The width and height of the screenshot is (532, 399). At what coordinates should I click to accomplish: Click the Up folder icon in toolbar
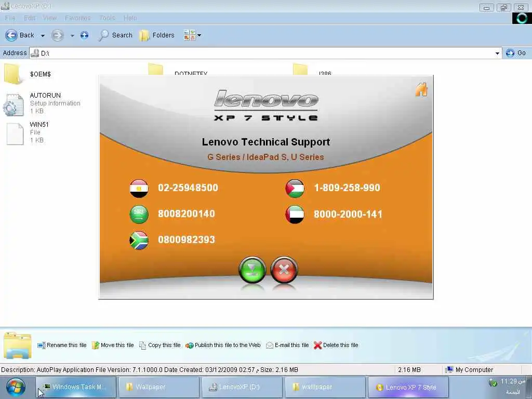click(x=85, y=35)
